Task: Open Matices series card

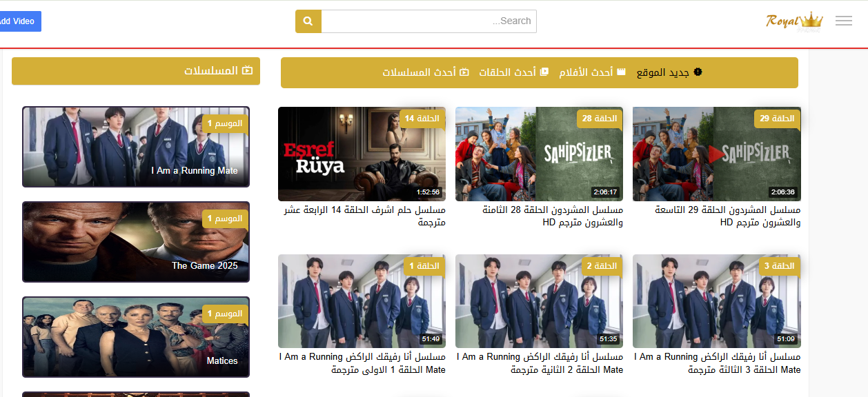Action: [x=136, y=337]
